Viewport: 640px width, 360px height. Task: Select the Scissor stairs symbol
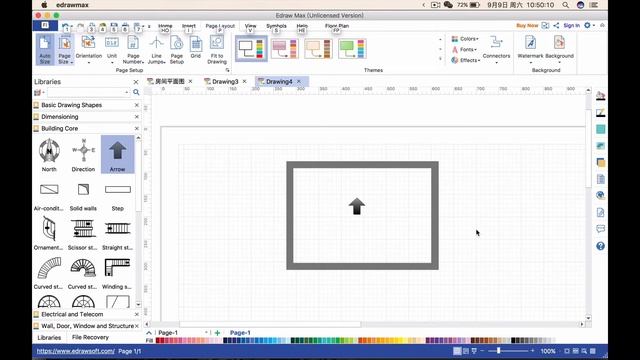coord(83,233)
